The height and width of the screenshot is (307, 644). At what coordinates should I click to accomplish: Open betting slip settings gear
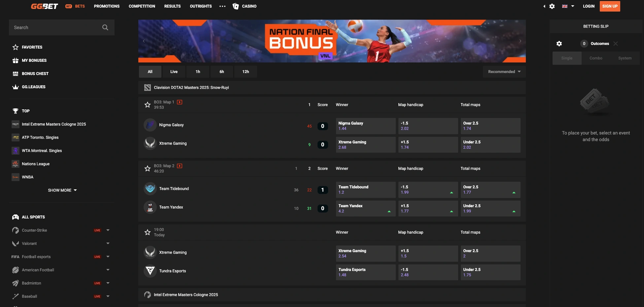(x=559, y=44)
